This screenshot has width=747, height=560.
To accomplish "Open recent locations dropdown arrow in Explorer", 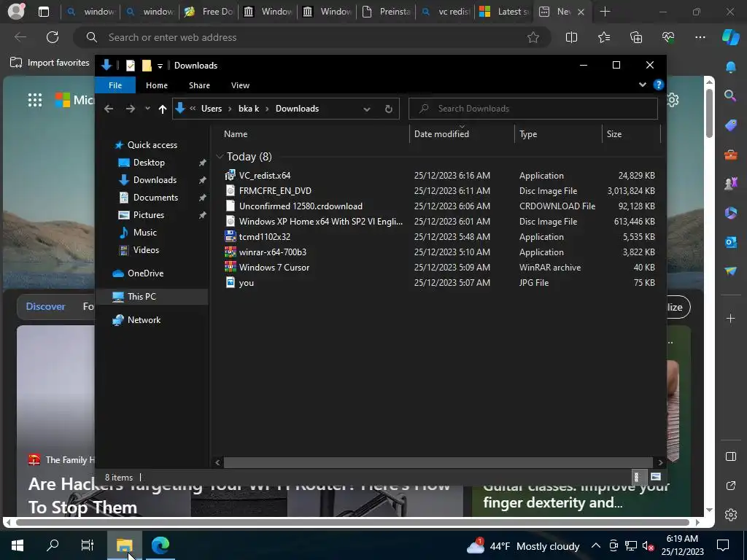I will point(147,109).
